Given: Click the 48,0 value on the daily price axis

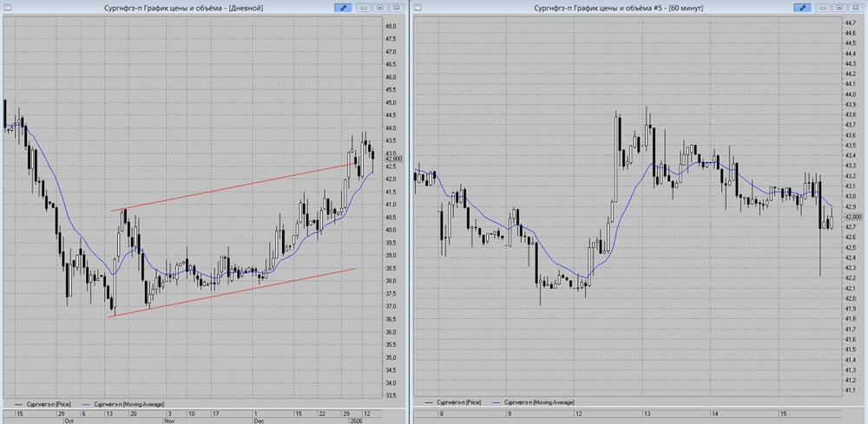Looking at the screenshot, I should pos(391,26).
